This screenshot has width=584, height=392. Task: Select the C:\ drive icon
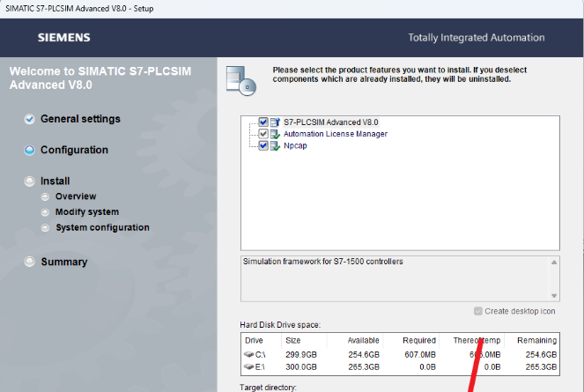coord(251,353)
